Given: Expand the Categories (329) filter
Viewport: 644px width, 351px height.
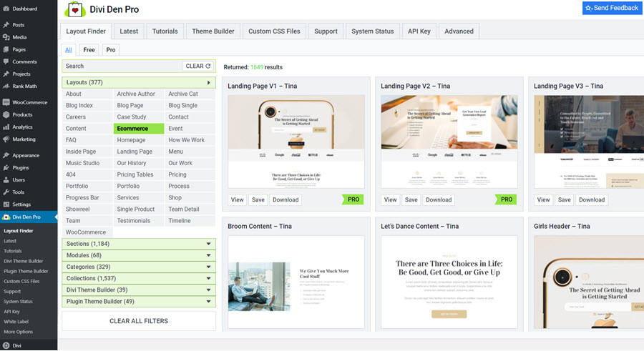Looking at the screenshot, I should coord(139,267).
